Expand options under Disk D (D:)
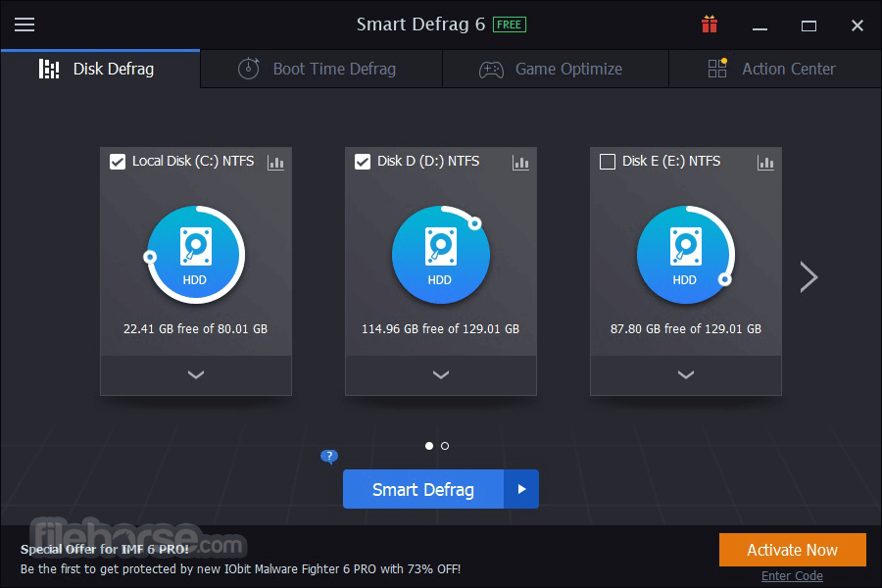The width and height of the screenshot is (882, 588). click(441, 374)
